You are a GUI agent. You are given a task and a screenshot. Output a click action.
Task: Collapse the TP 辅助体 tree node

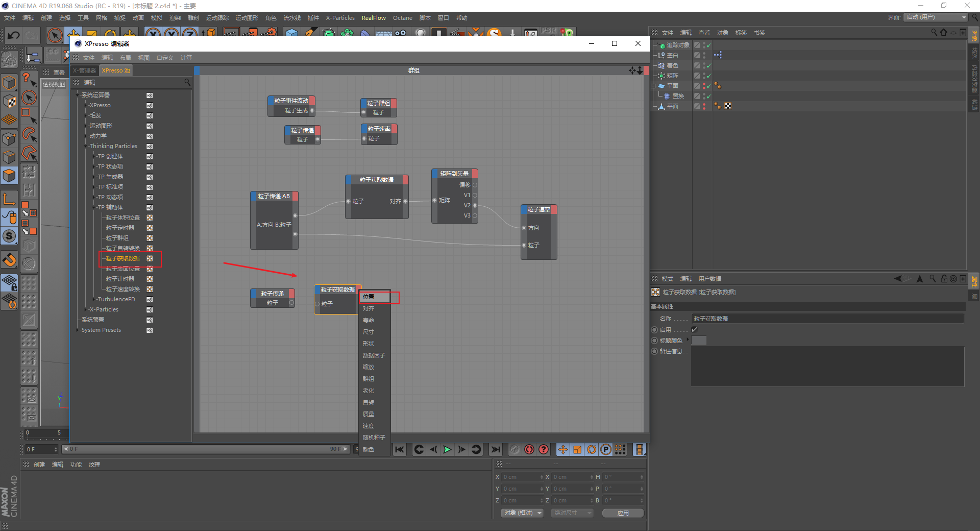pyautogui.click(x=94, y=207)
